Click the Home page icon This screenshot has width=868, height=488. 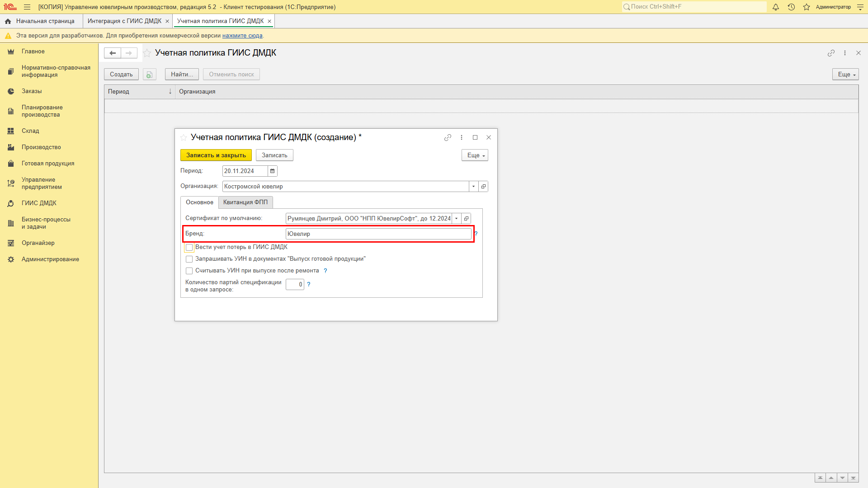click(8, 21)
